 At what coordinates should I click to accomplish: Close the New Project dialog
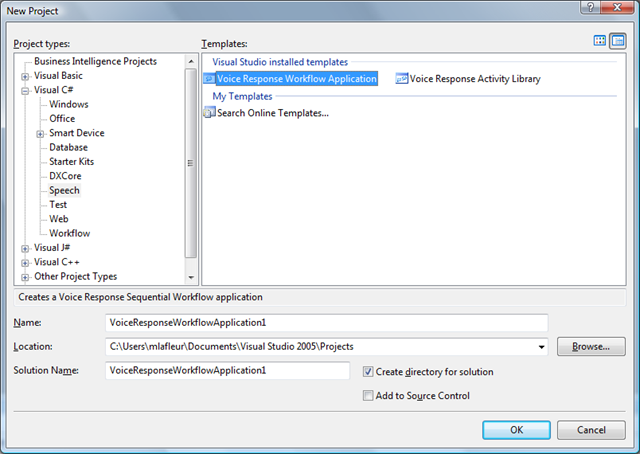pos(618,7)
